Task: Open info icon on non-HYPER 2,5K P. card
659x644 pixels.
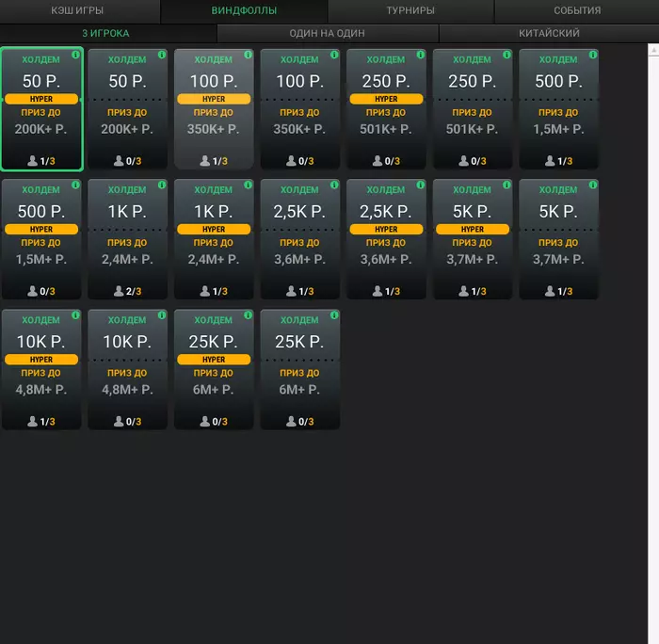Action: [x=334, y=185]
